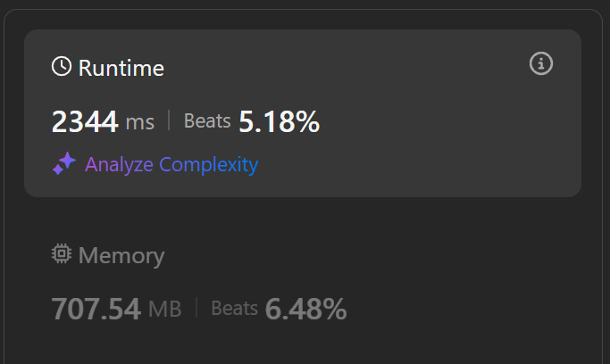Click the chip icon beside Memory

click(x=62, y=255)
